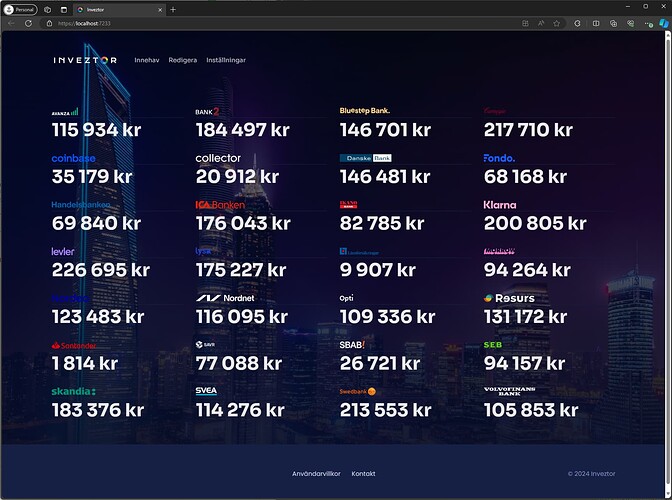Click the Handelsbanken logo
The height and width of the screenshot is (500, 672).
pyautogui.click(x=81, y=205)
